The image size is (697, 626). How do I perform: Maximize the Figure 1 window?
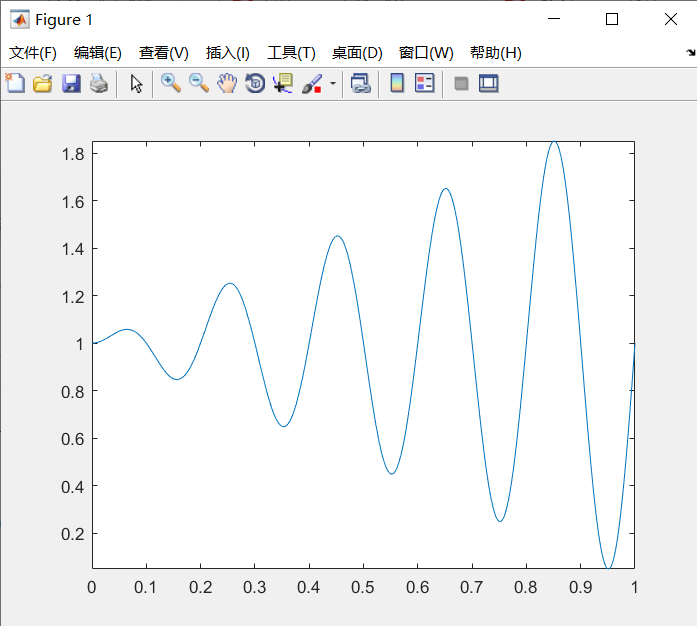[x=612, y=19]
